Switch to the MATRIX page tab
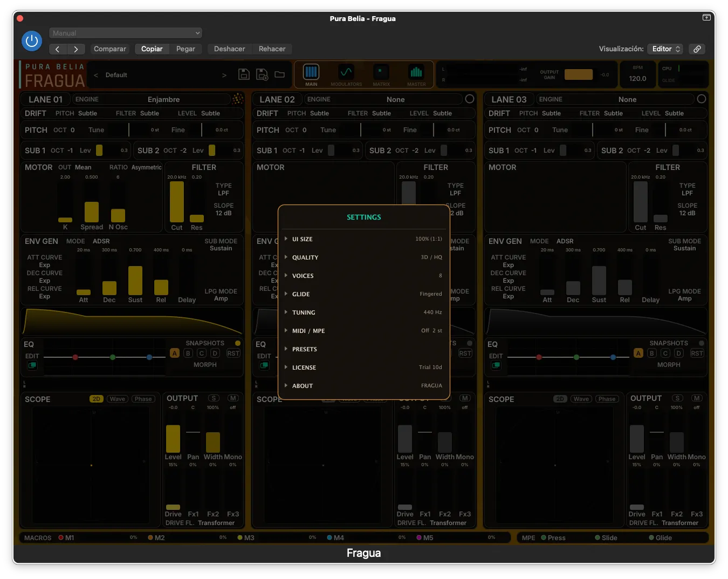 [381, 75]
